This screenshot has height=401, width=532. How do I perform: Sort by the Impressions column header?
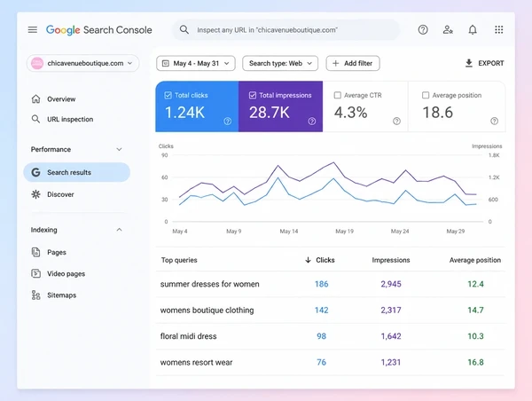tap(391, 260)
